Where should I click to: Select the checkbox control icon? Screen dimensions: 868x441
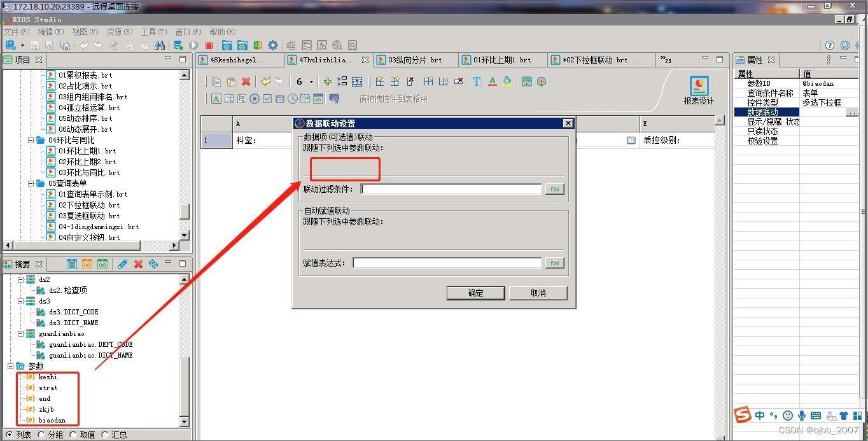click(267, 99)
